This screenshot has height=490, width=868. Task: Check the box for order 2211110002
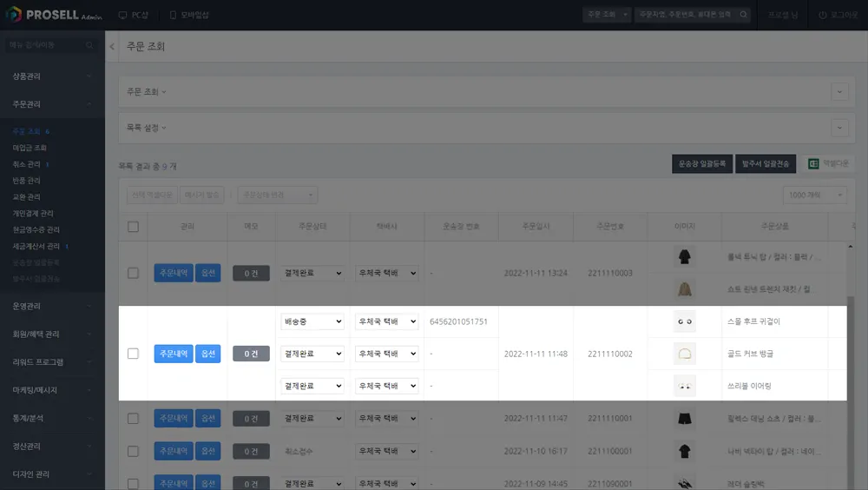click(x=133, y=354)
